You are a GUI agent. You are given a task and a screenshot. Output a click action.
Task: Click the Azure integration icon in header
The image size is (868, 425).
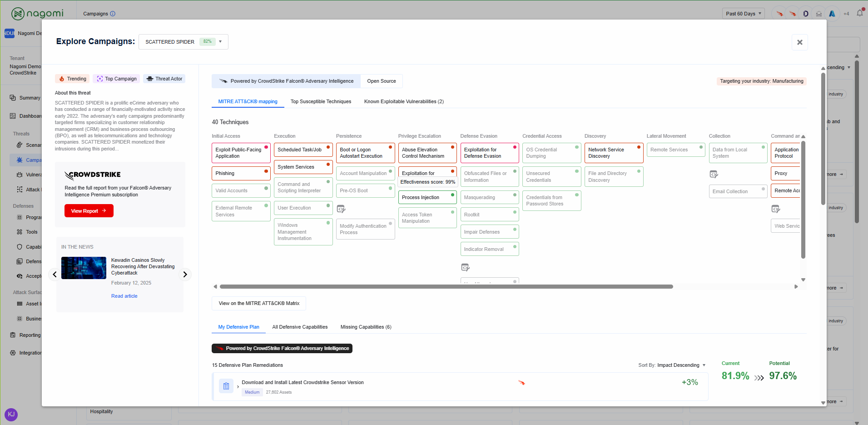(832, 14)
